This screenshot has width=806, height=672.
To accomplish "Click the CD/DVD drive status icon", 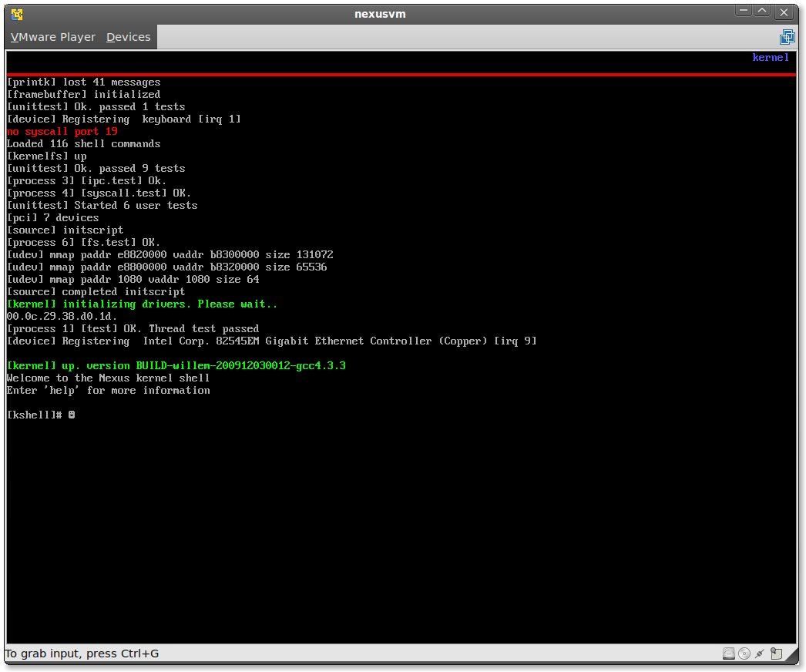I will 744,654.
